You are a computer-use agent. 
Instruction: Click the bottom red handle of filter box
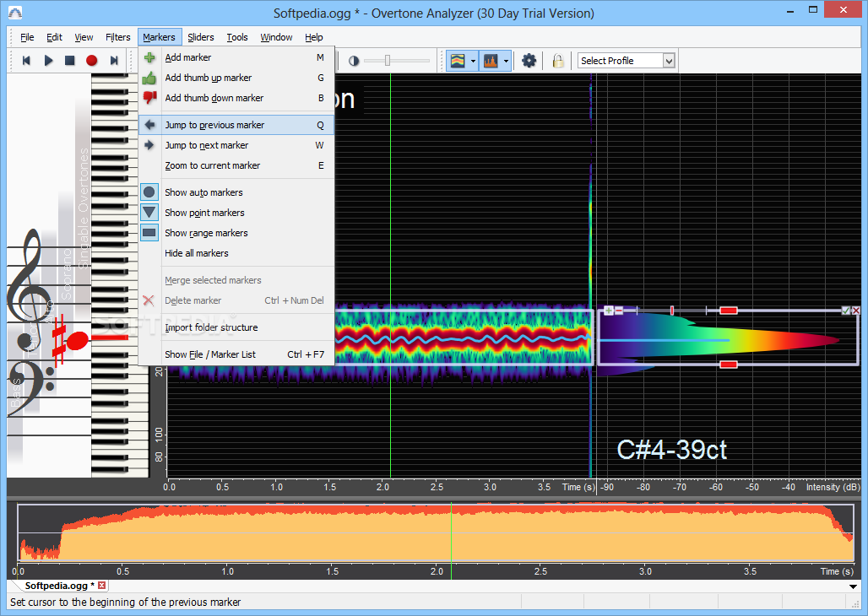click(729, 365)
